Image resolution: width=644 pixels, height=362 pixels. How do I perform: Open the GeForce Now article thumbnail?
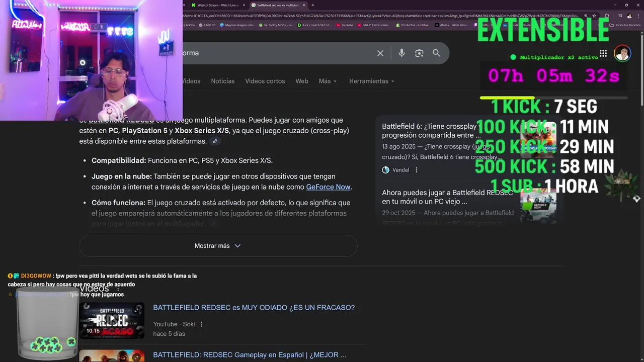(x=538, y=206)
